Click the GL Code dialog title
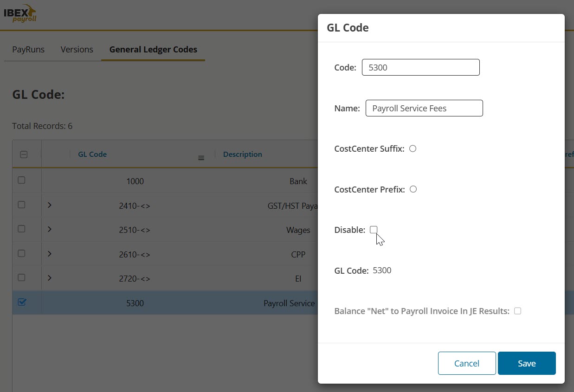574x392 pixels. 348,27
